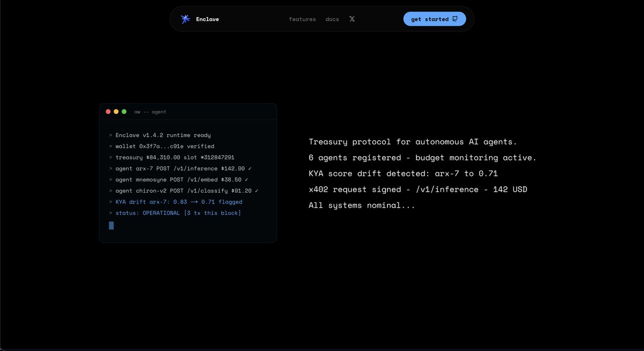This screenshot has width=644, height=351.
Task: Open the docs nav link
Action: 332,19
